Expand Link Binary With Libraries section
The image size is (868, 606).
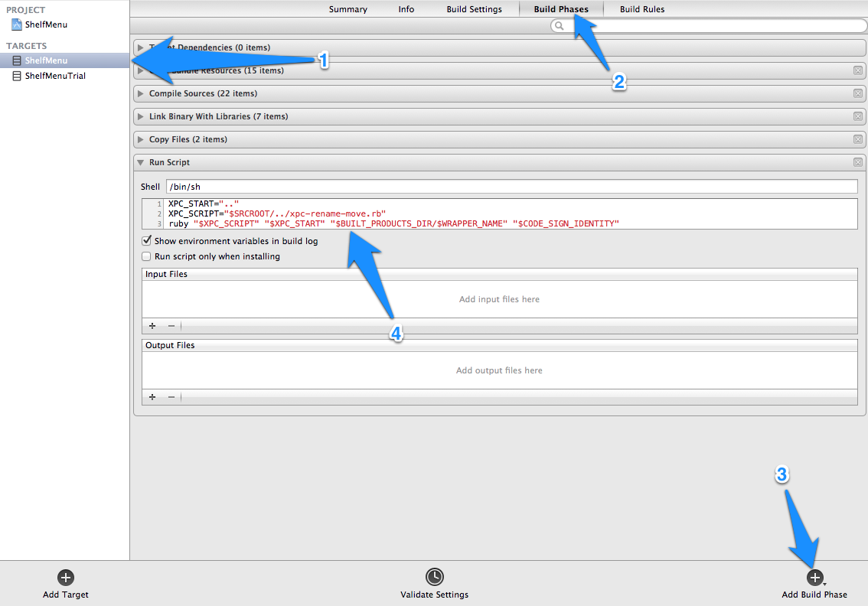(x=141, y=116)
